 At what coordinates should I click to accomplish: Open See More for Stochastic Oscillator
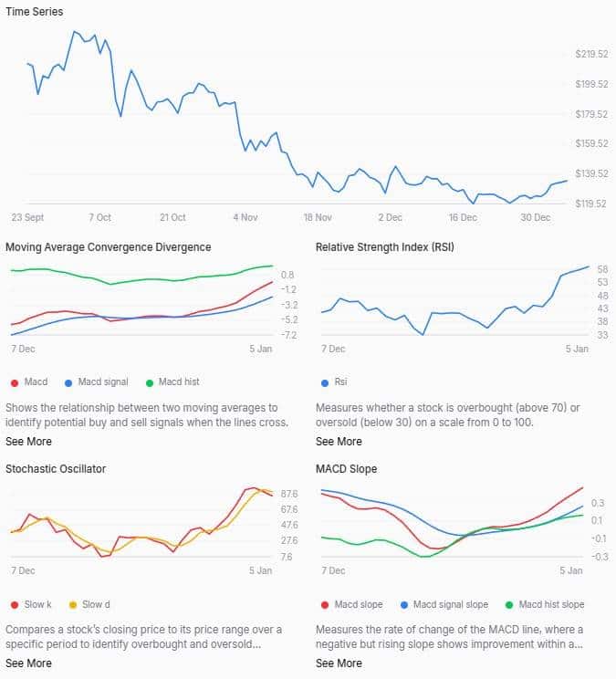pos(28,663)
